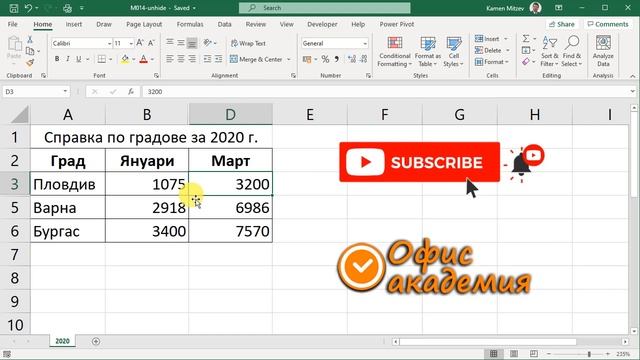The image size is (640, 360).
Task: Click the Percent Style icon
Action: 325,60
